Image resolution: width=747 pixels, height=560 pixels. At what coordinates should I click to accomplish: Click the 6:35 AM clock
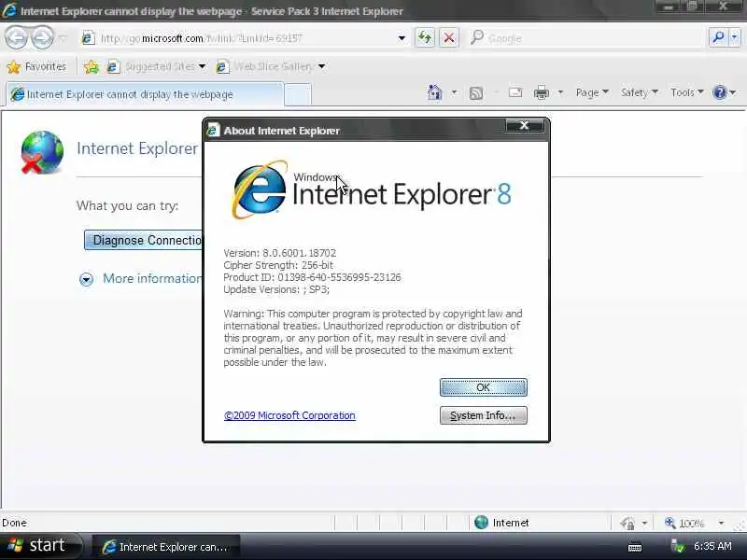712,546
